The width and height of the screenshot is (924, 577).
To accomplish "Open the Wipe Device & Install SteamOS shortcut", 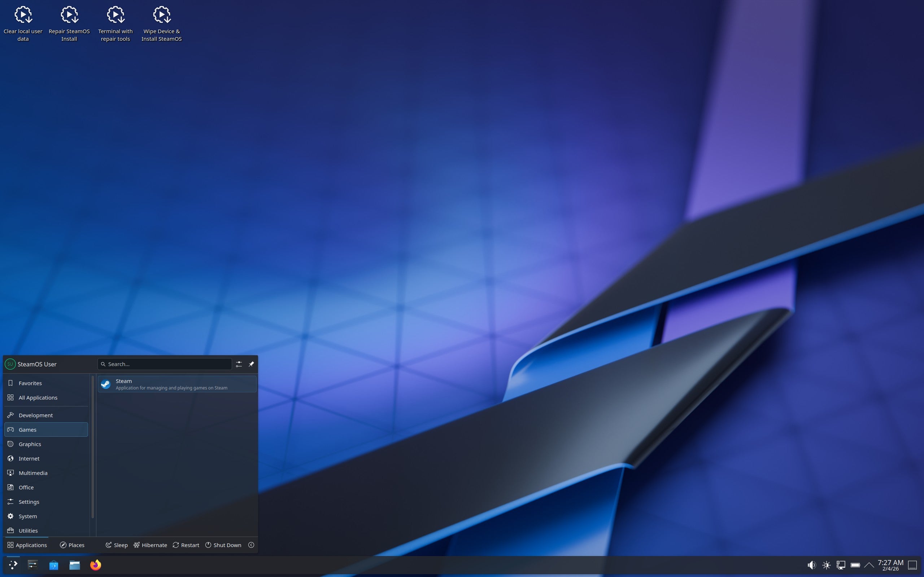I will tap(161, 15).
